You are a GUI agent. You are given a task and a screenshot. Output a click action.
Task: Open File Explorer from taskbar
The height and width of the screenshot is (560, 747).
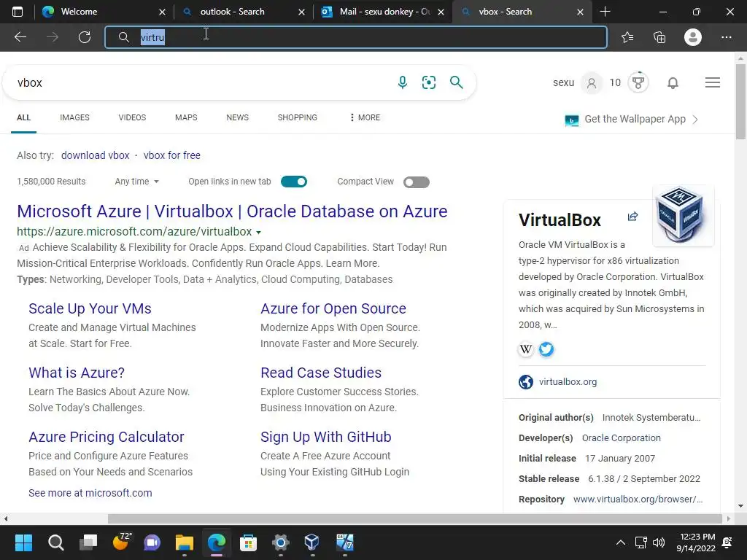point(185,542)
